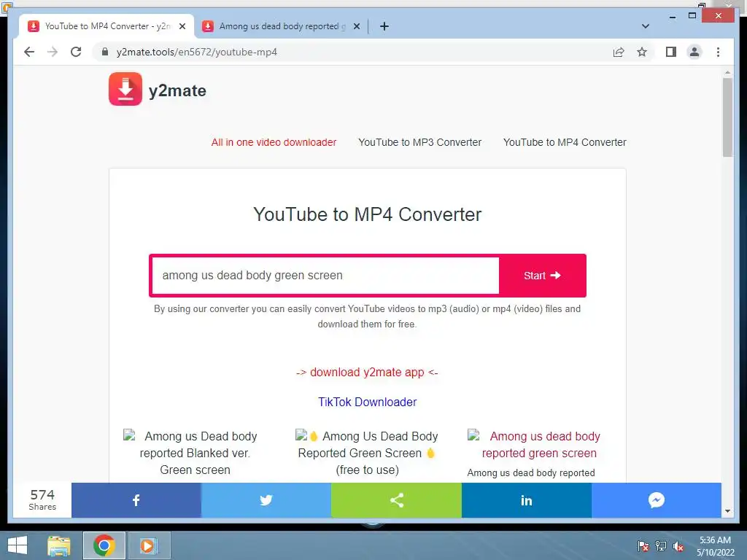Open taskbar clock showing 5:36 AM

715,546
